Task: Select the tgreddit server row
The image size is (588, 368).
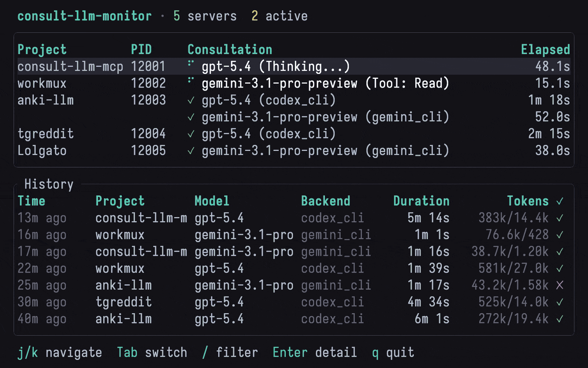Action: [294, 134]
